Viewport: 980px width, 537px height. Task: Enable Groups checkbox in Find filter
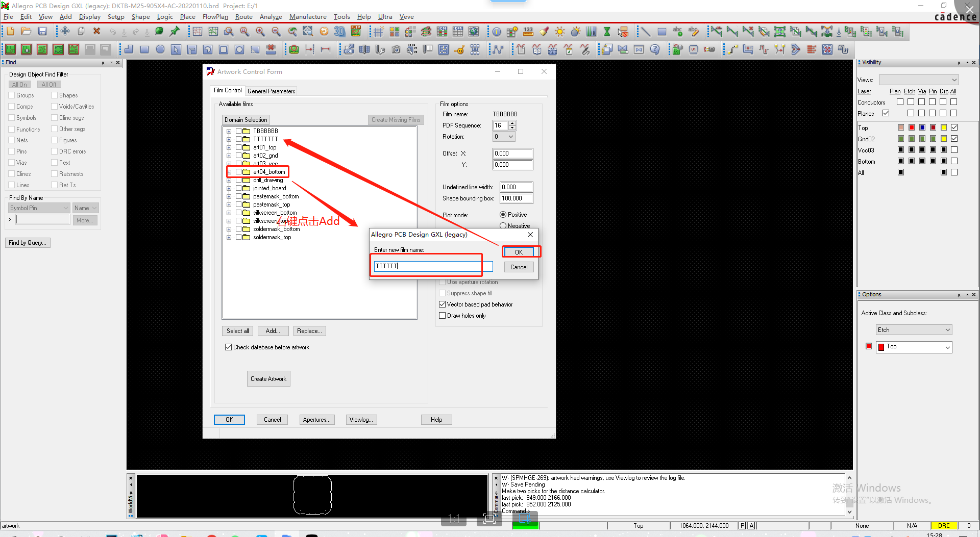(12, 95)
